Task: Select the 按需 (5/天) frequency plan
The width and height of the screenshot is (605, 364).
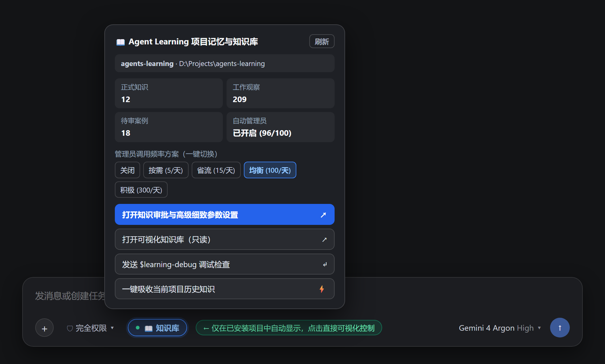Action: (x=165, y=170)
